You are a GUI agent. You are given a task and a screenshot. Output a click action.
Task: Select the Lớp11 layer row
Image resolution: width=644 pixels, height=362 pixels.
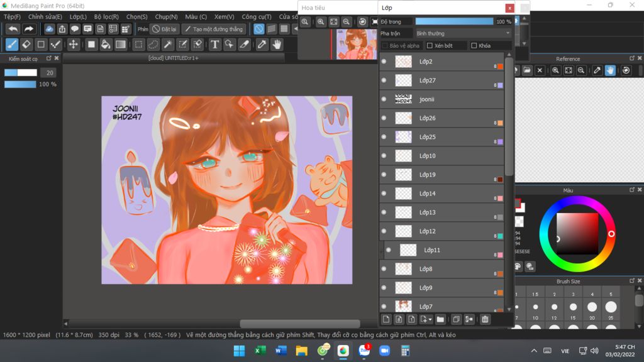click(444, 250)
